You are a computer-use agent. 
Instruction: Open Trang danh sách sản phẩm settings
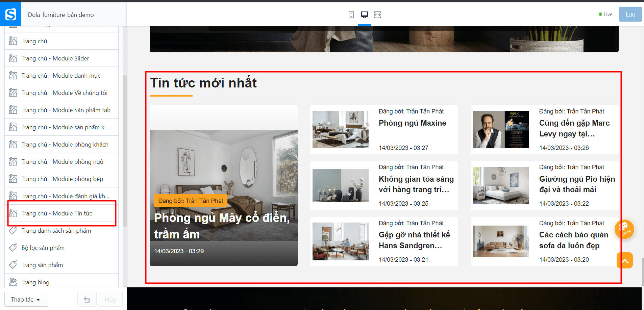click(61, 231)
